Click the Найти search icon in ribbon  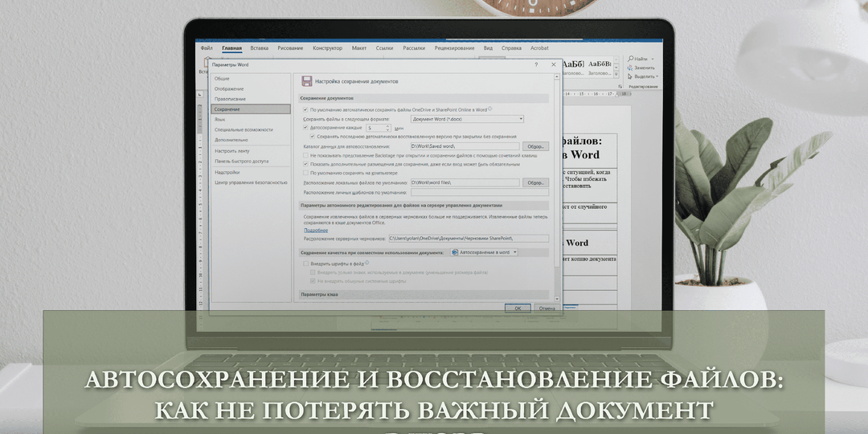[x=631, y=59]
